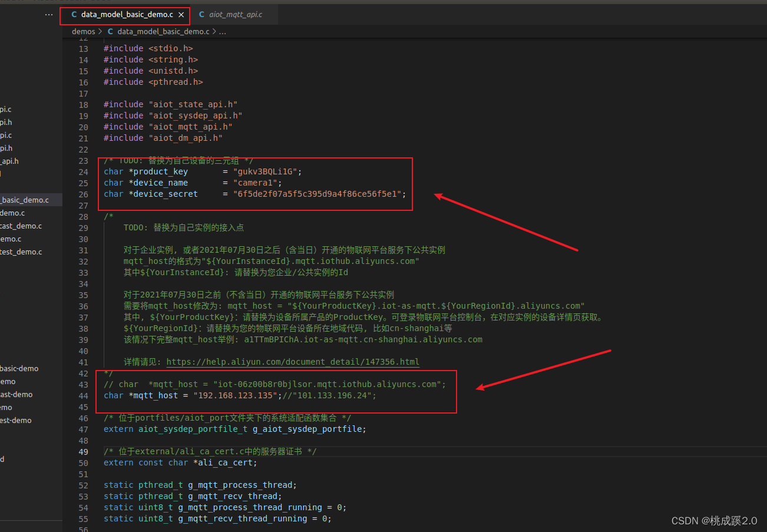Screen dimensions: 767x532
Task: Select the demos folder in breadcrumb
Action: [83, 31]
